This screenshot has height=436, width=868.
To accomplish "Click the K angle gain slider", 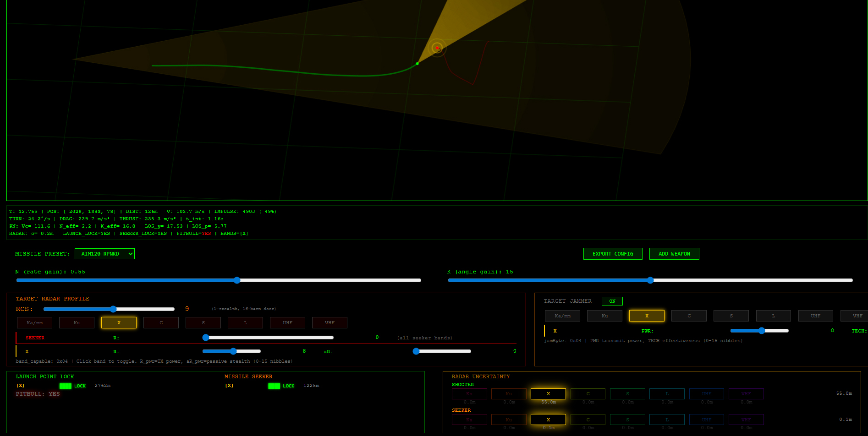I will 650,280.
